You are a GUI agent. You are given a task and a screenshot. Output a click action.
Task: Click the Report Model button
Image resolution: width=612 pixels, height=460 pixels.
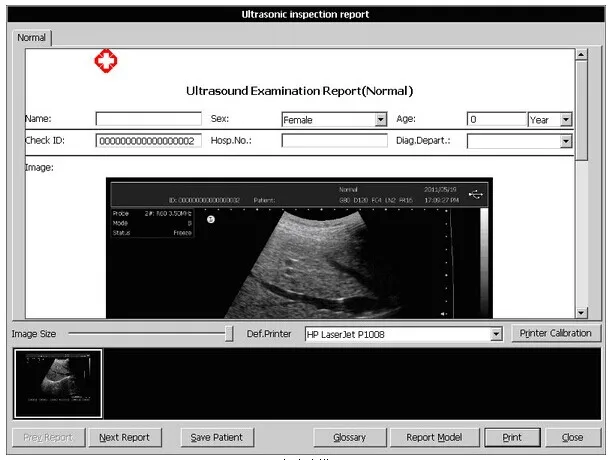(x=434, y=437)
